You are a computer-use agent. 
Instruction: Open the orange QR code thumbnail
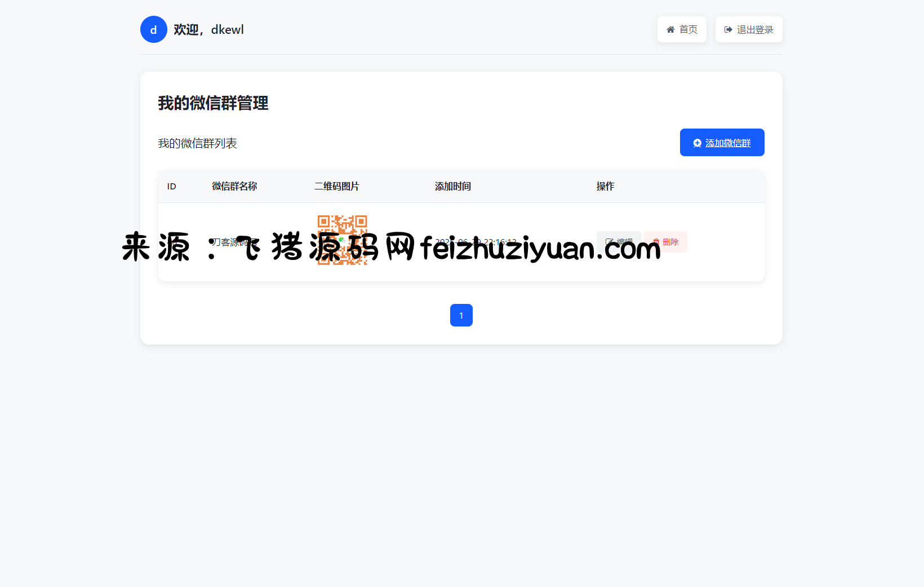pyautogui.click(x=343, y=240)
